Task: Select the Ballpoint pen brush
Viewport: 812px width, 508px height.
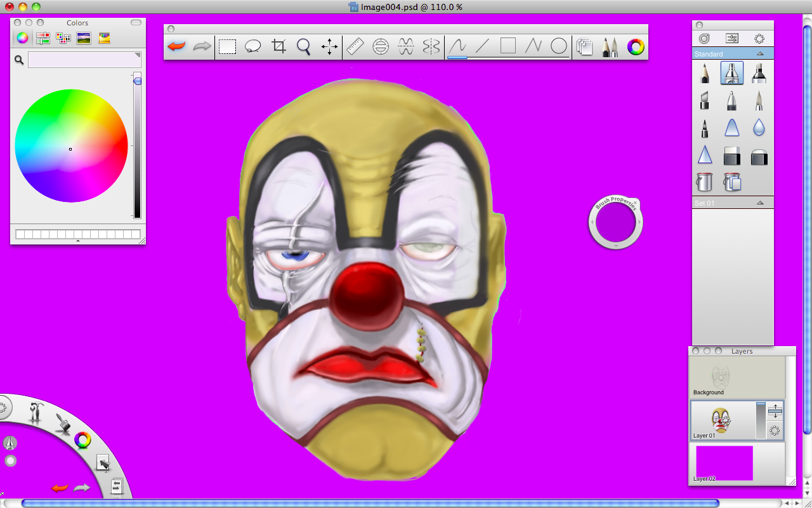Action: (732, 100)
